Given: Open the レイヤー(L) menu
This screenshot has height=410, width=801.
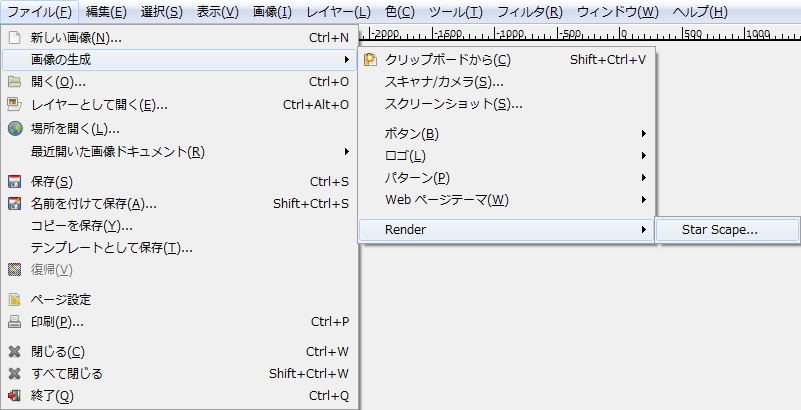Looking at the screenshot, I should (338, 11).
